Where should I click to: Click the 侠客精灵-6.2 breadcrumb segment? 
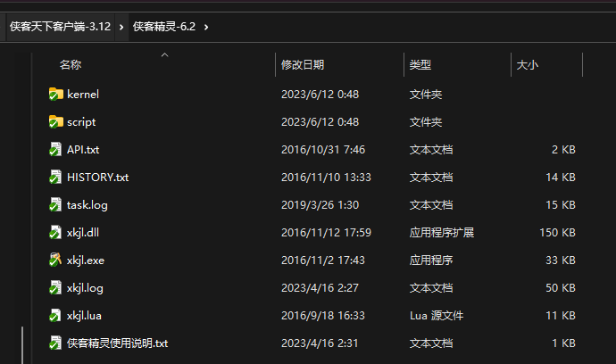pyautogui.click(x=163, y=27)
